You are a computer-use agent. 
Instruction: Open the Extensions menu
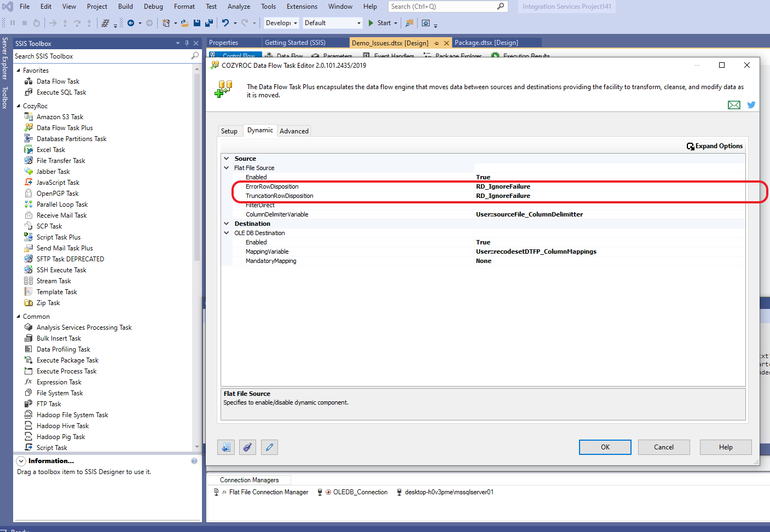pos(302,7)
